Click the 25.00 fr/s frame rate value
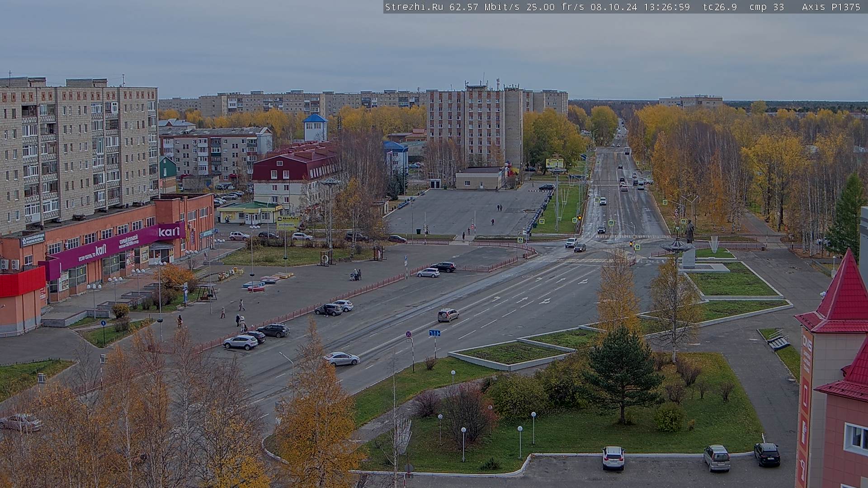 point(555,7)
